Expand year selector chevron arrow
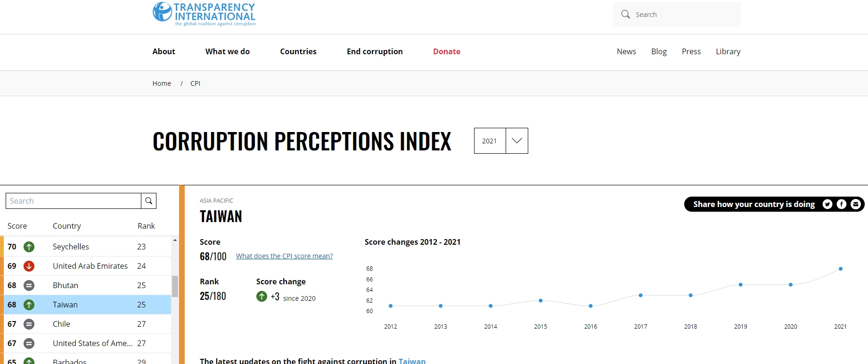The height and width of the screenshot is (364, 868). click(517, 141)
